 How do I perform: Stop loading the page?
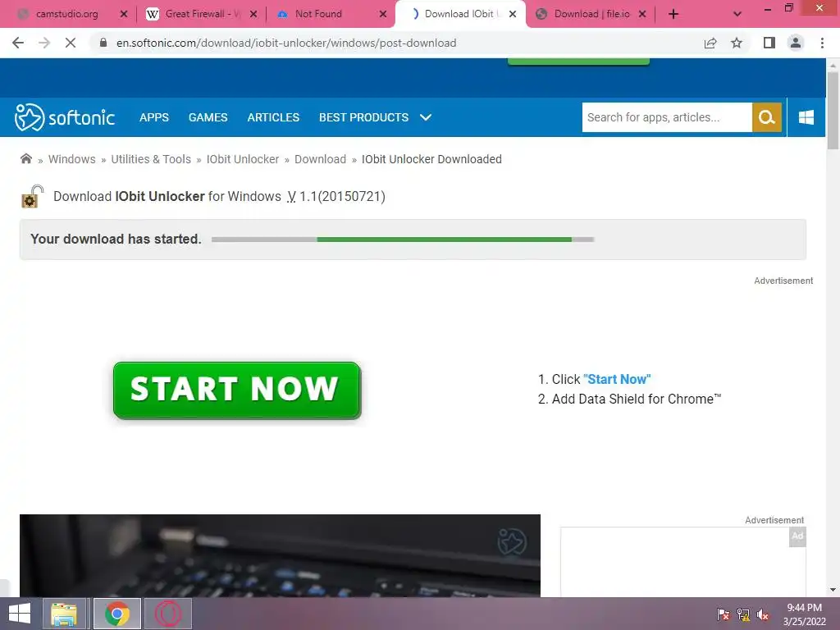point(71,43)
